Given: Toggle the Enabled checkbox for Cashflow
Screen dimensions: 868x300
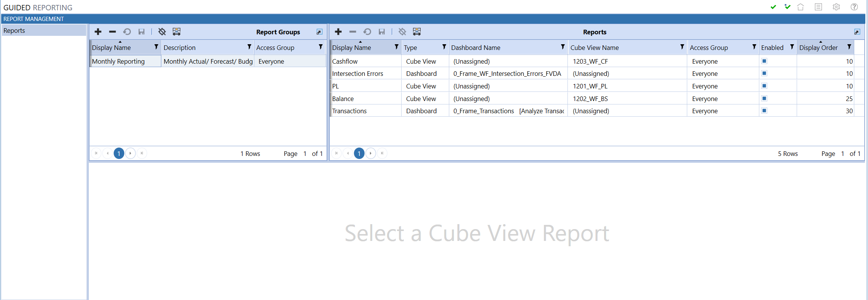Looking at the screenshot, I should click(x=764, y=61).
